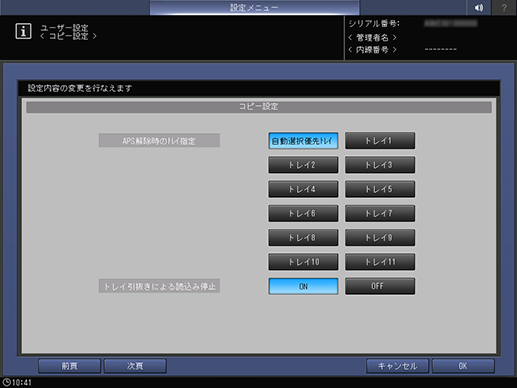Screen dimensions: 517x388
Task: Choose トレイ3 button
Action: coord(380,165)
